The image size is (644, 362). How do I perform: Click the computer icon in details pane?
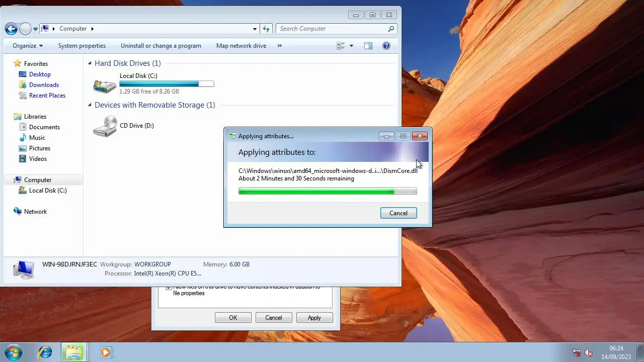pos(23,270)
